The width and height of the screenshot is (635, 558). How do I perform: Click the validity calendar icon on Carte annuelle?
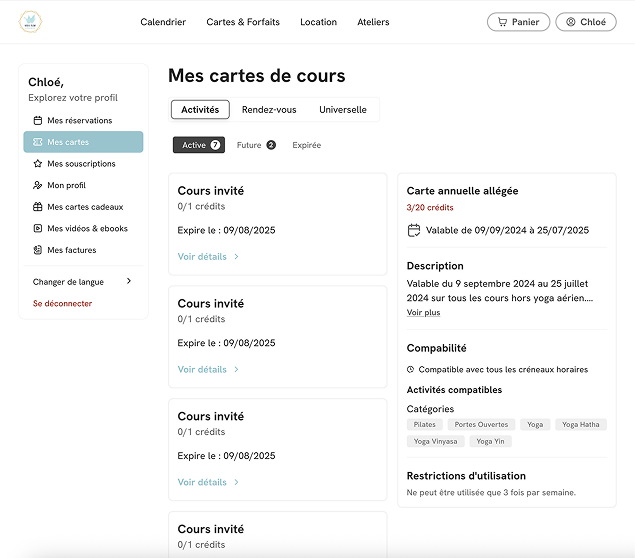coord(413,230)
